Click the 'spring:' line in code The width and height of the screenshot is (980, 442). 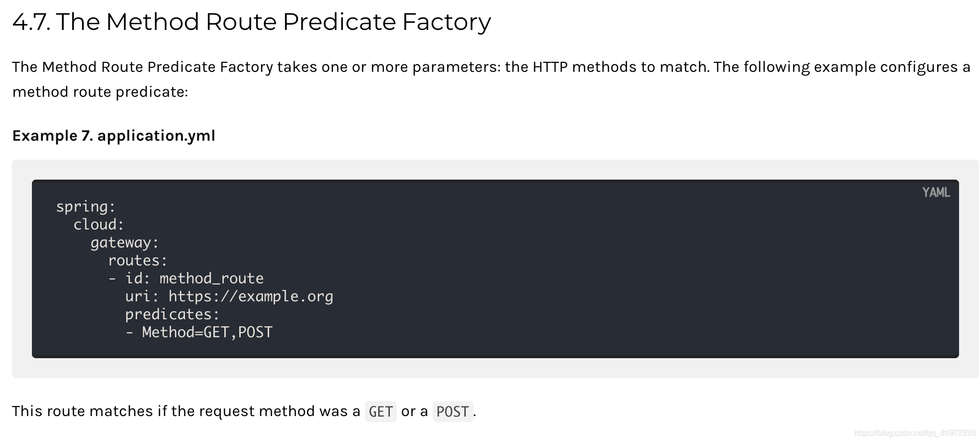coord(86,207)
